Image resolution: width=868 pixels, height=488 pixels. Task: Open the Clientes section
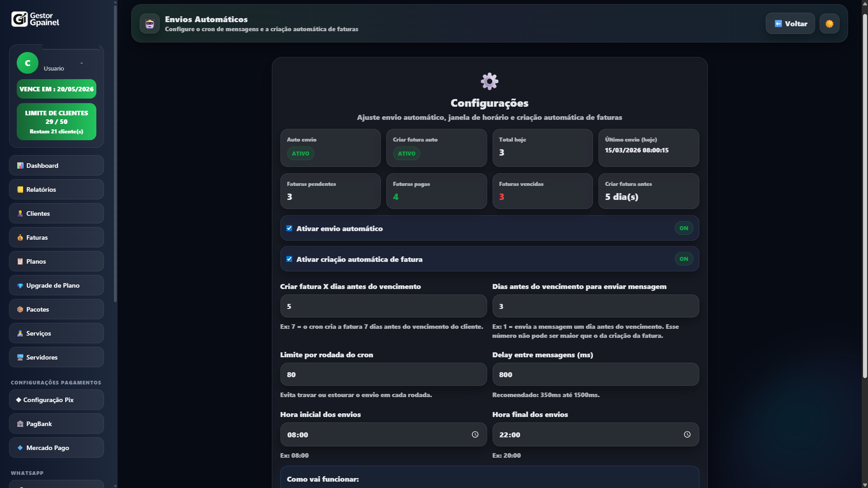point(20,213)
